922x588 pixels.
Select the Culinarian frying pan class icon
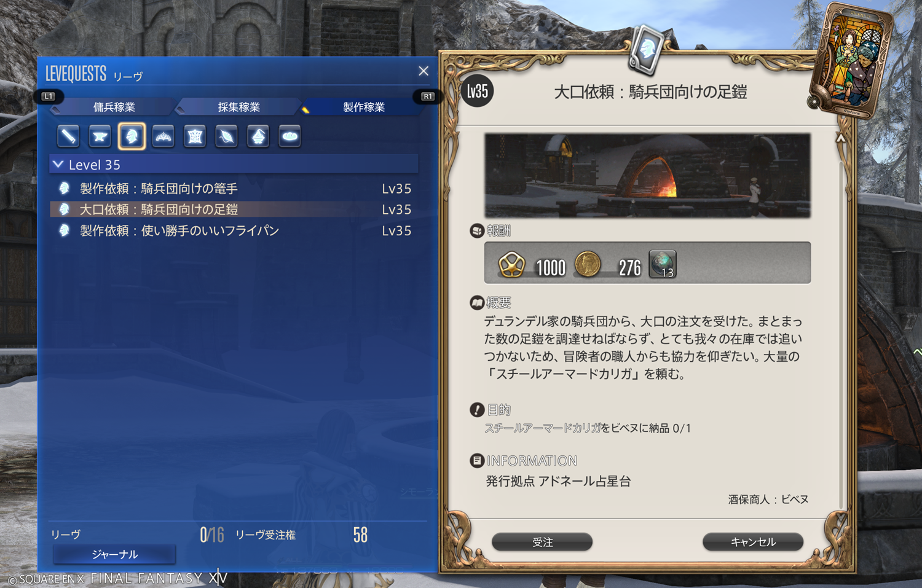[290, 136]
